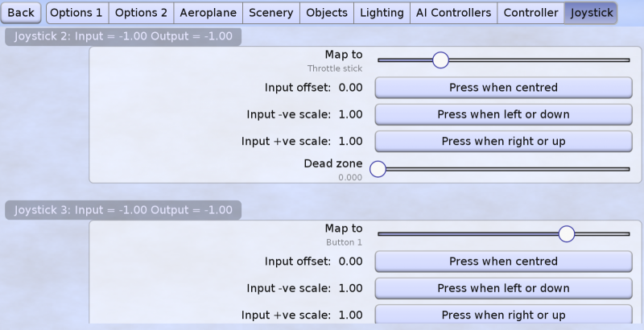
Task: Open the Lighting tab
Action: pos(382,13)
